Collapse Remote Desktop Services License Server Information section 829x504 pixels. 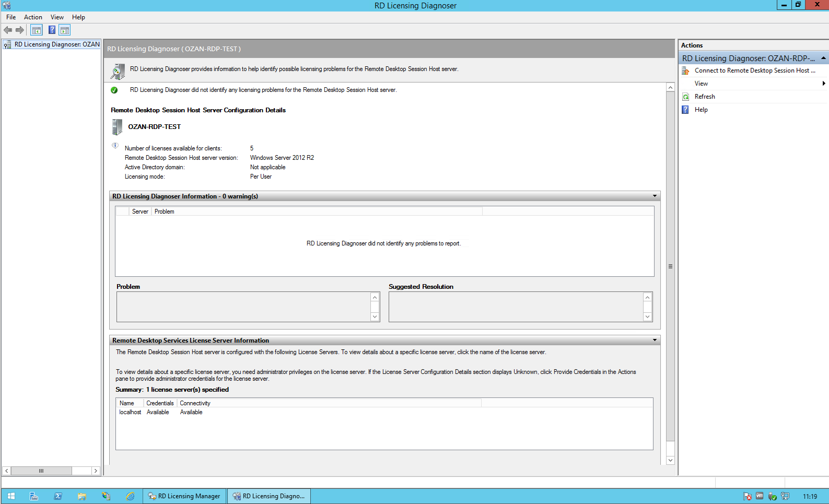pyautogui.click(x=655, y=341)
